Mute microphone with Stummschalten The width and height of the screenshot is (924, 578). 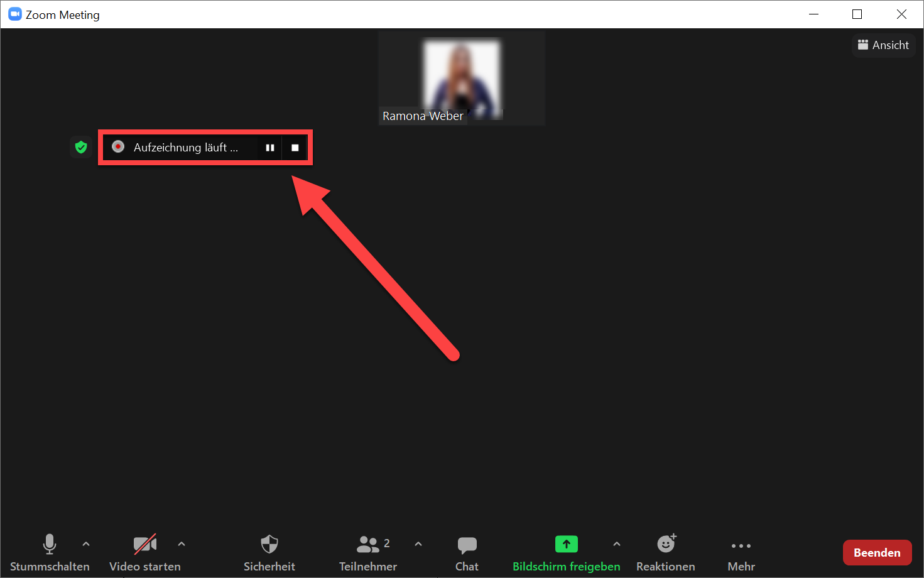[x=50, y=553]
